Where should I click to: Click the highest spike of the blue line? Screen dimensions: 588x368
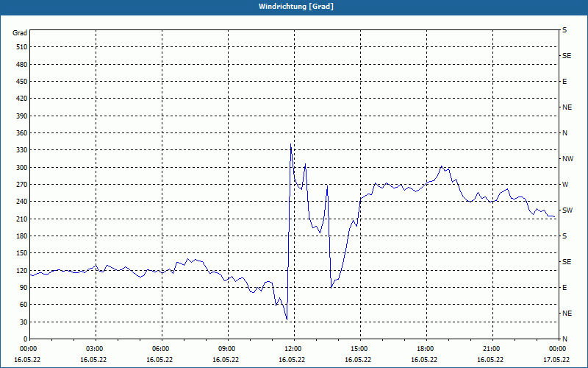[x=290, y=144]
